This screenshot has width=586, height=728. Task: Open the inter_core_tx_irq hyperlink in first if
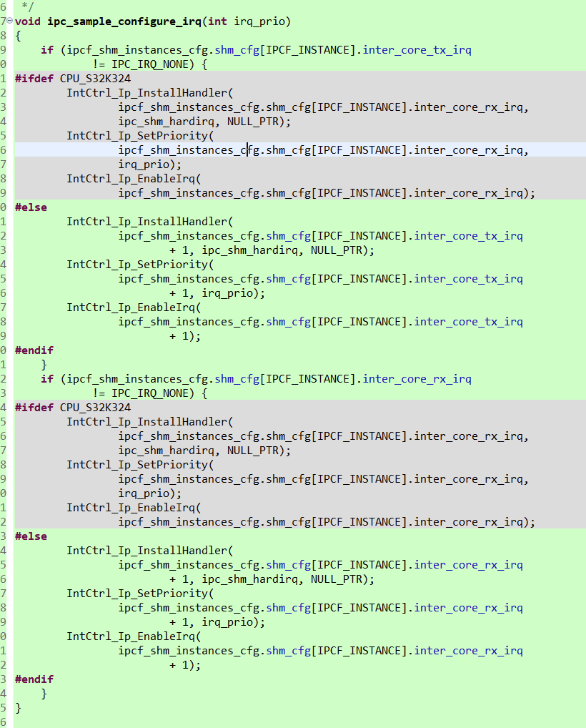[x=418, y=49]
